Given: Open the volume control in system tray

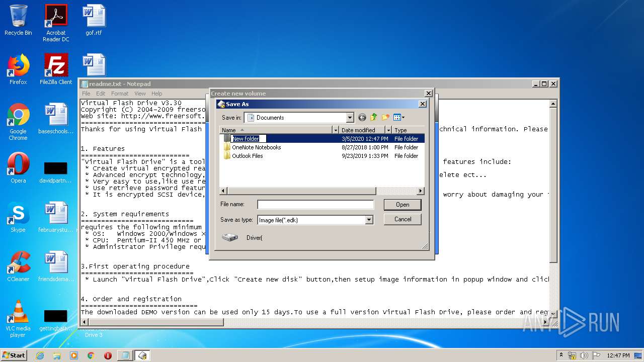Looking at the screenshot, I should [x=584, y=355].
